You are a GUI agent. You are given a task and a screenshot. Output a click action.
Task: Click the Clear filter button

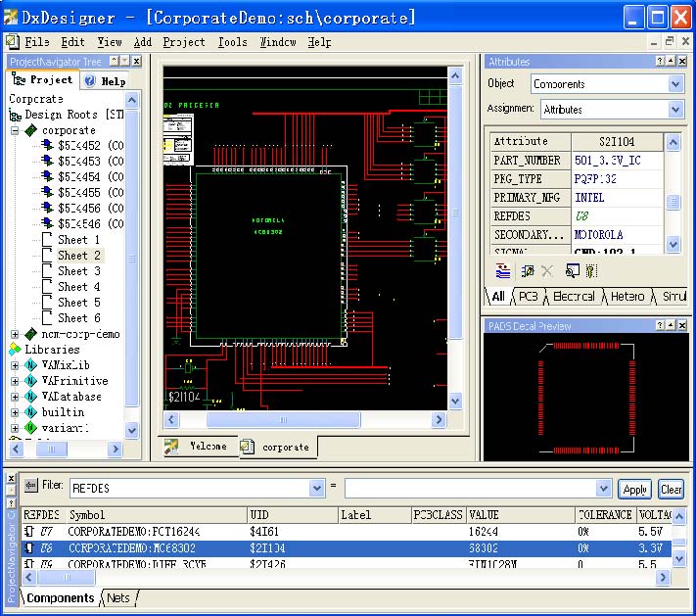click(671, 489)
